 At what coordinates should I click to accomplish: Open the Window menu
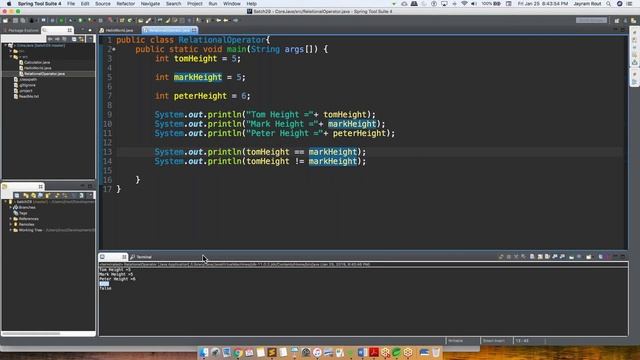[232, 4]
